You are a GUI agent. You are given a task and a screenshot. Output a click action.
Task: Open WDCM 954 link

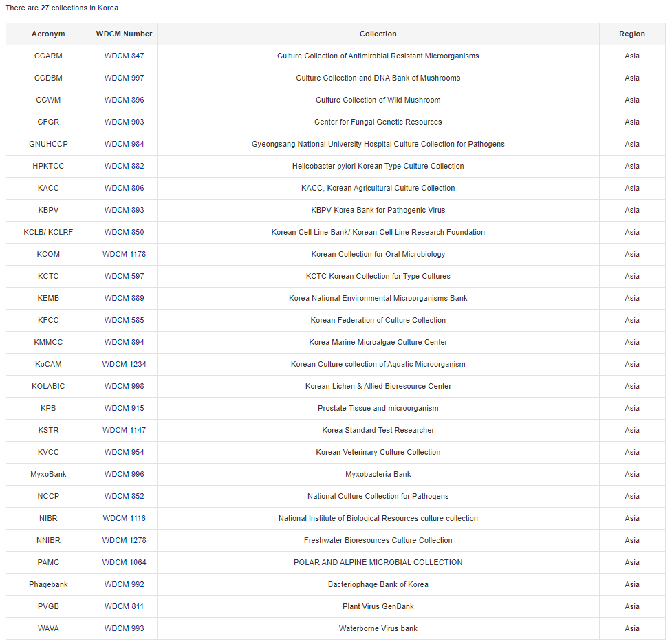124,452
